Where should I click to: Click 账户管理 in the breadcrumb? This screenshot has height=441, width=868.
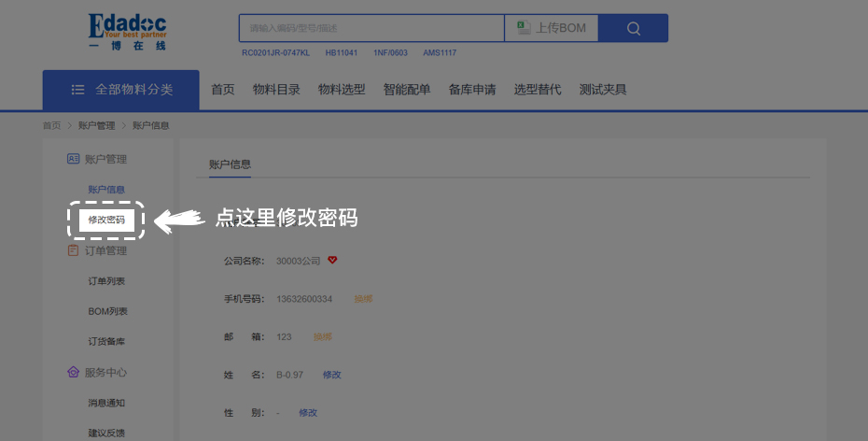[97, 126]
